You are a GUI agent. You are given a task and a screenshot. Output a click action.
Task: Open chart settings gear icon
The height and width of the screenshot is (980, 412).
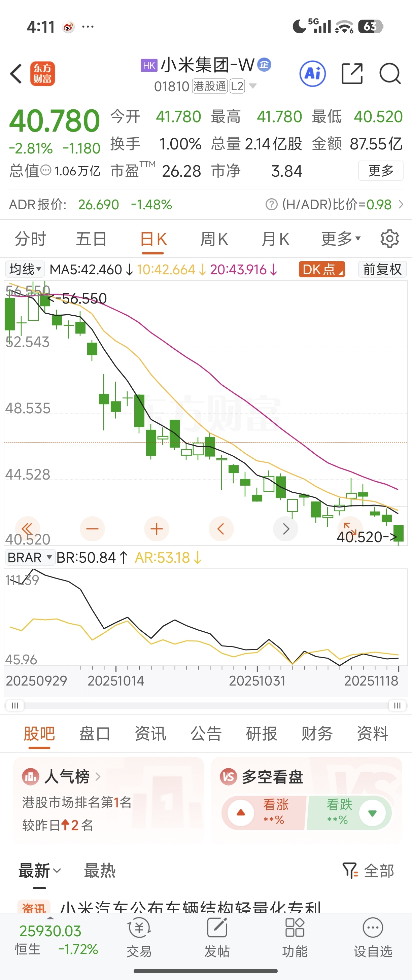389,239
